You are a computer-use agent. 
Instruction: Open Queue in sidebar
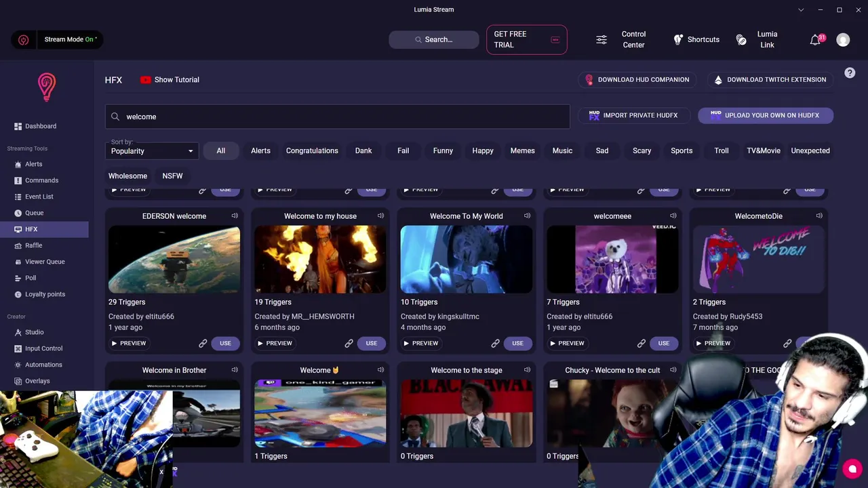(44, 213)
